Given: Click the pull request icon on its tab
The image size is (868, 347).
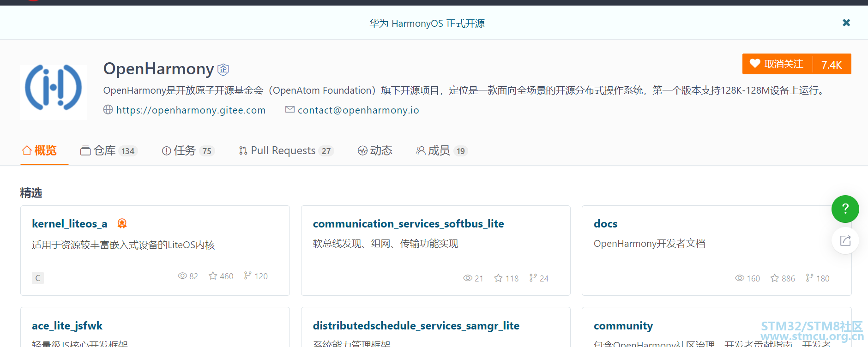Looking at the screenshot, I should 243,151.
